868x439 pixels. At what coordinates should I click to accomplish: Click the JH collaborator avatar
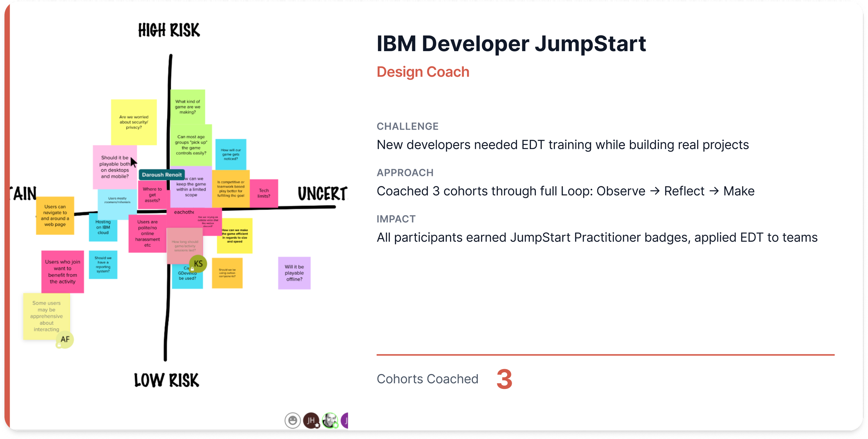[311, 421]
